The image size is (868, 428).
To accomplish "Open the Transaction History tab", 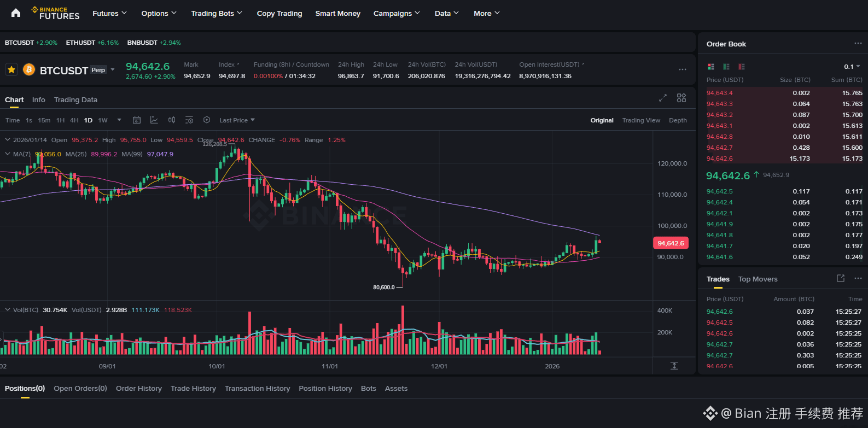I will coord(257,388).
